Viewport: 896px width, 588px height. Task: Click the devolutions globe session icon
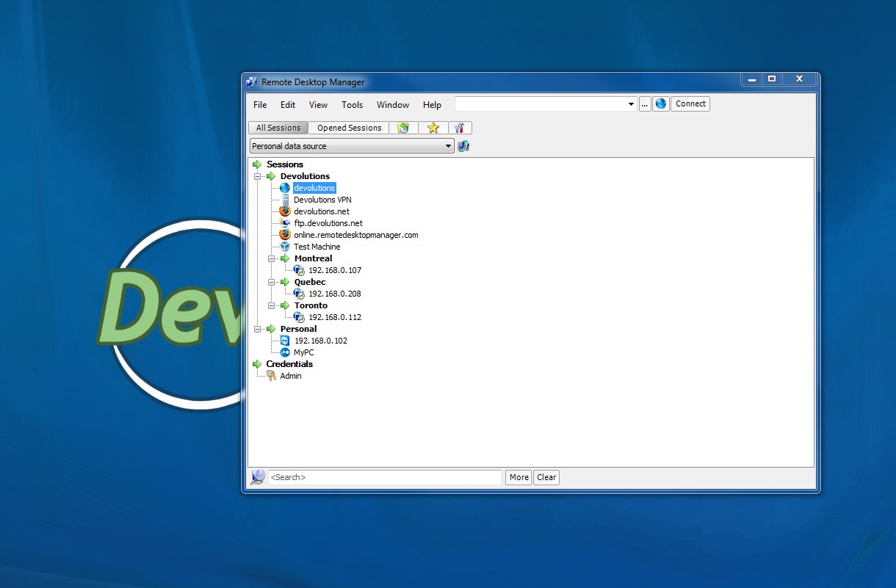(285, 188)
